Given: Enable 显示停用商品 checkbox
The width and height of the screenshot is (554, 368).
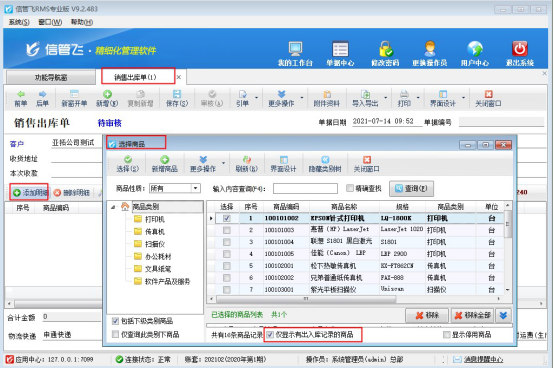Looking at the screenshot, I should [x=447, y=334].
